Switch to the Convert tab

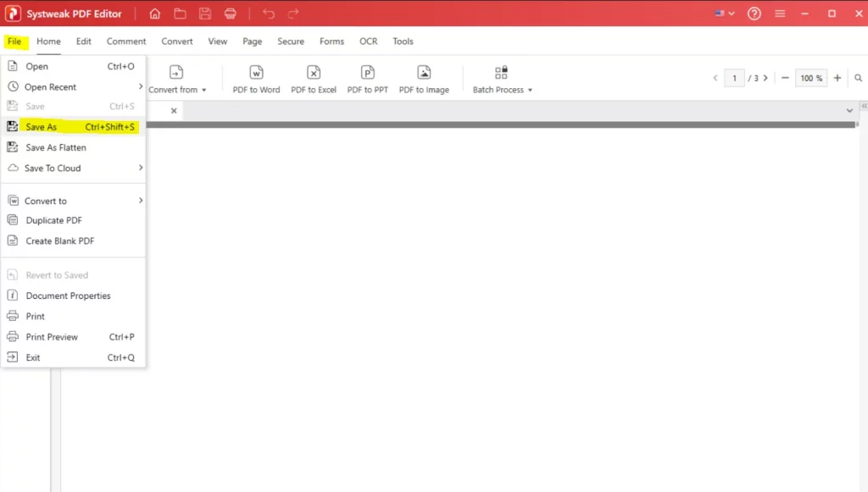pyautogui.click(x=177, y=41)
